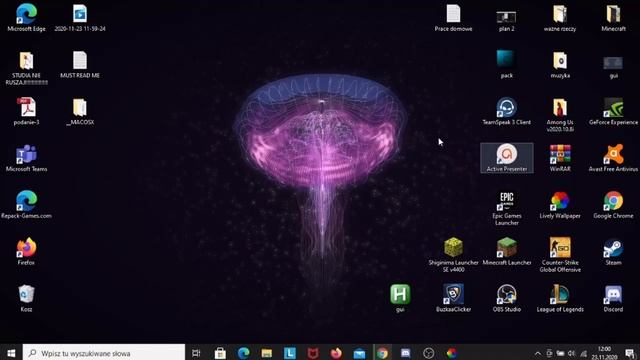Image resolution: width=640 pixels, height=360 pixels.
Task: Open Discord from the taskbar
Action: coord(406,353)
